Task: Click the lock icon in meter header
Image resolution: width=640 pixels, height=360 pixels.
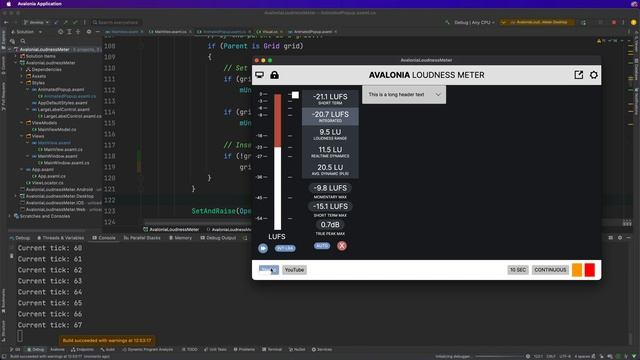Action: point(274,75)
